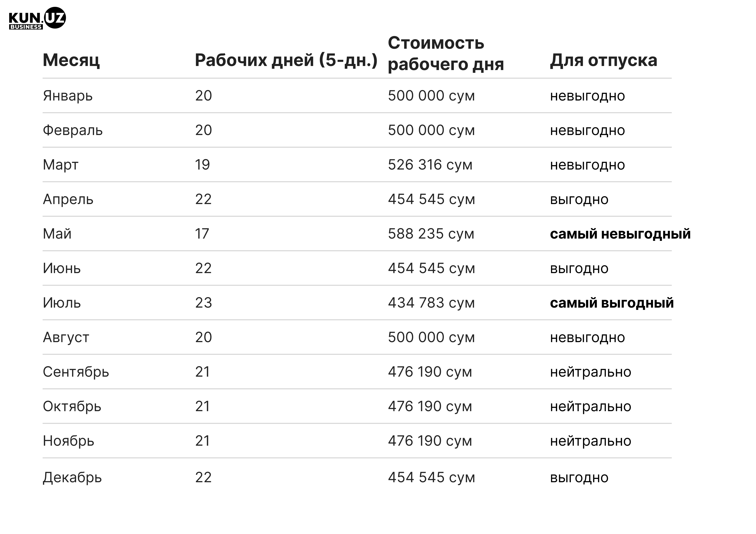
Task: Click the Рабочих дней (5-дн.) header
Action: pos(286,60)
